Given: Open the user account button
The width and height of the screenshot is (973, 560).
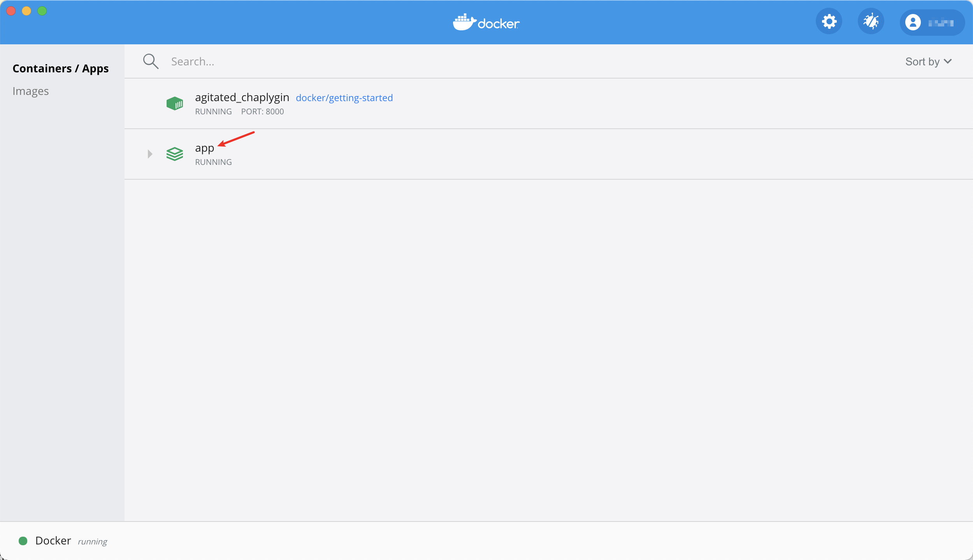Looking at the screenshot, I should [x=932, y=23].
